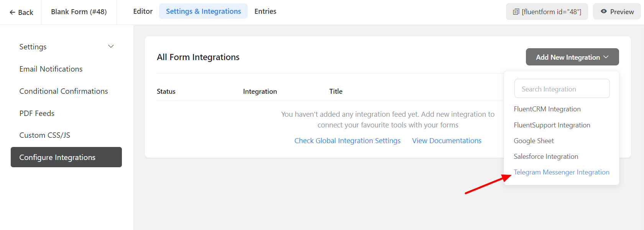
Task: Choose Salesforce Integration option
Action: pos(545,157)
